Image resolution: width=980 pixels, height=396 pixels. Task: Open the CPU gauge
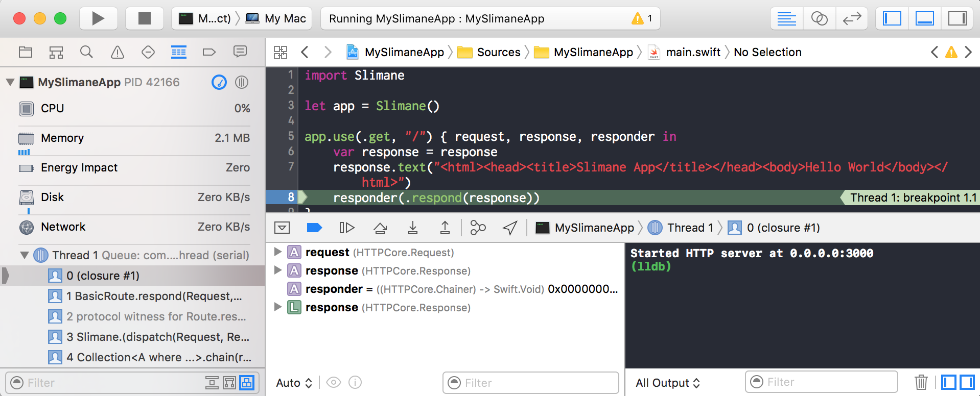point(134,109)
